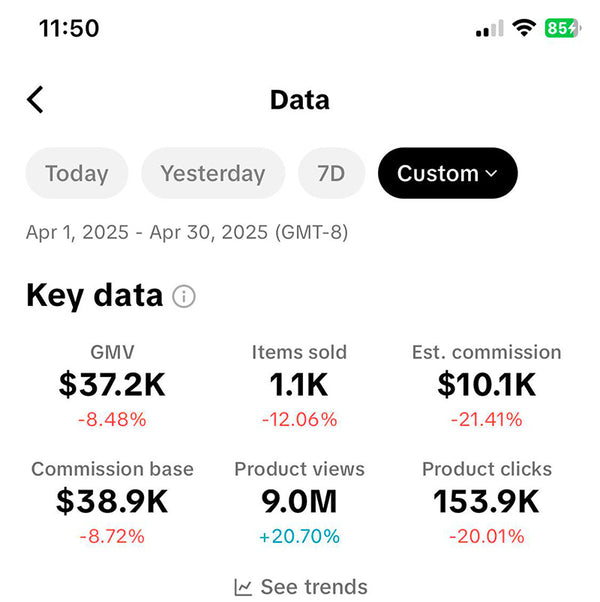Image resolution: width=600 pixels, height=602 pixels.
Task: Open the Key data info icon
Action: [x=184, y=296]
